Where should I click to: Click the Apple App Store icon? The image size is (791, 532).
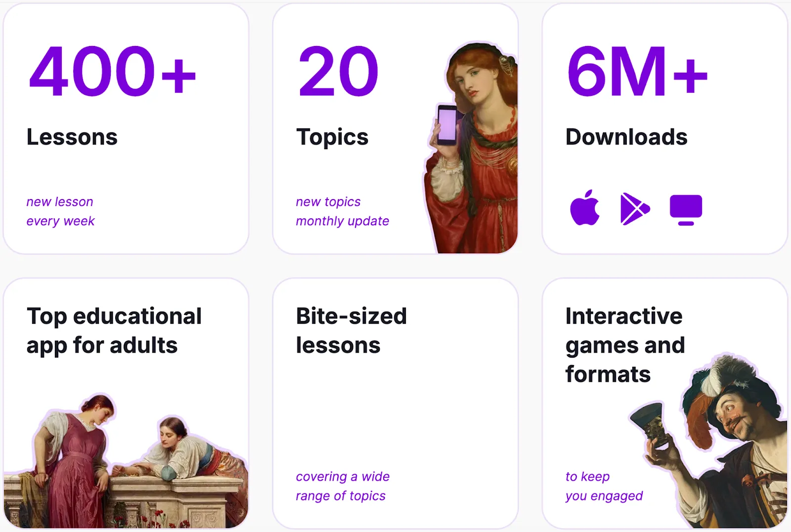coord(585,207)
